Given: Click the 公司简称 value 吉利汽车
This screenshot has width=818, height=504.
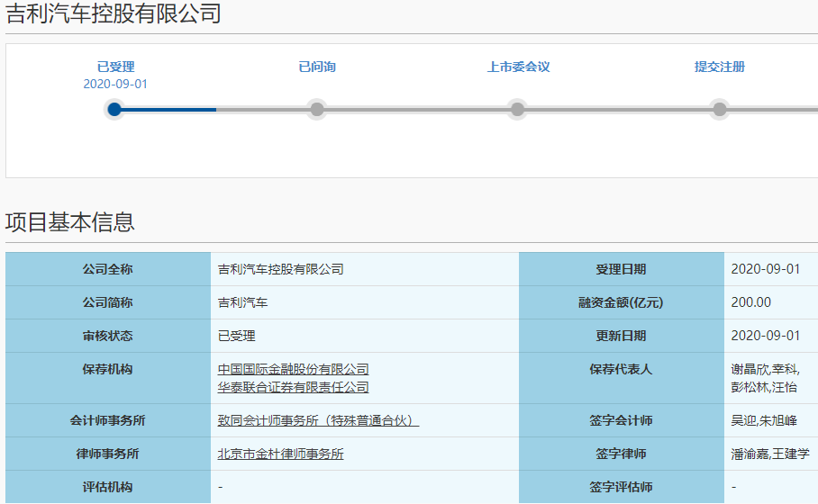Looking at the screenshot, I should pos(243,302).
